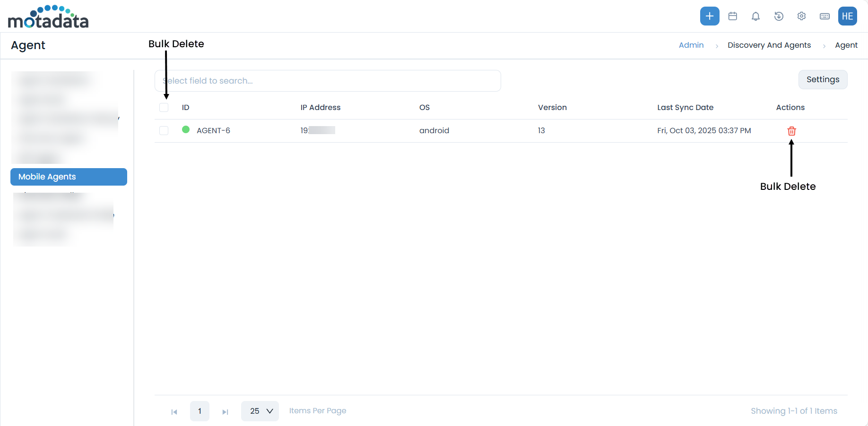This screenshot has width=868, height=426.
Task: Check the AGENT-6 row checkbox
Action: point(164,131)
